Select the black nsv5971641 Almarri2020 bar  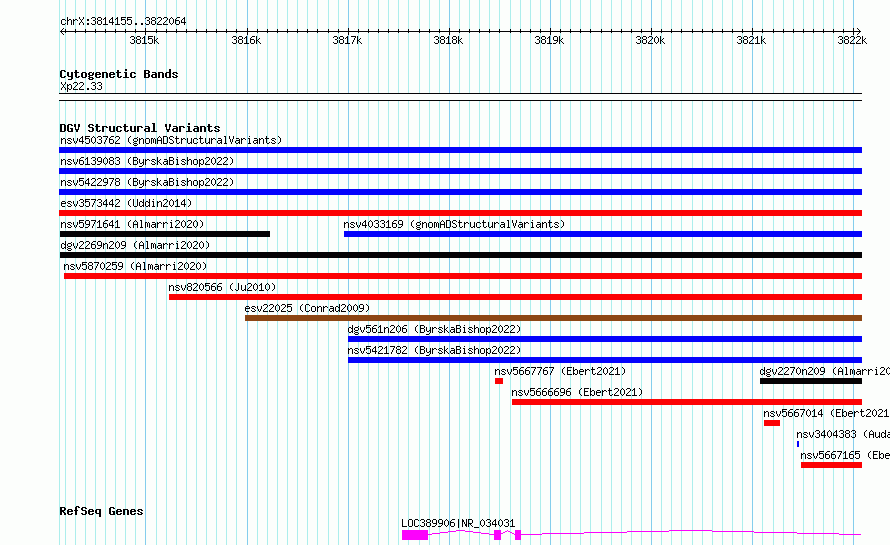tap(165, 234)
